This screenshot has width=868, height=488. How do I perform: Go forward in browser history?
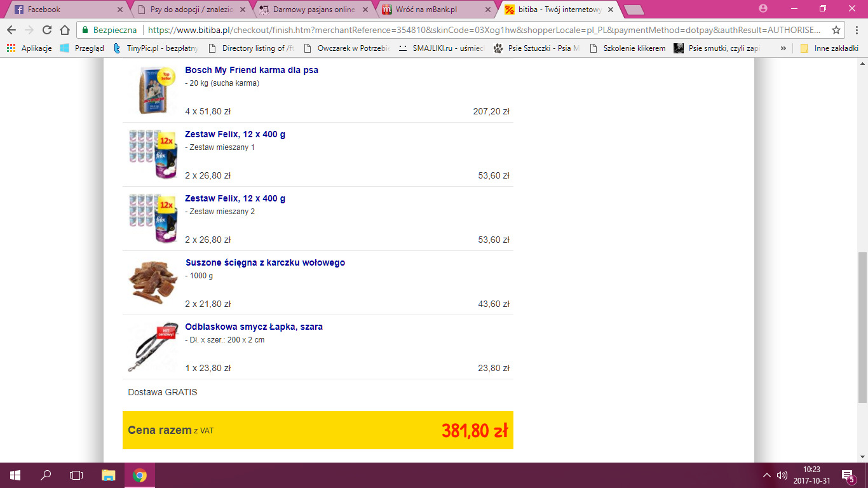29,30
